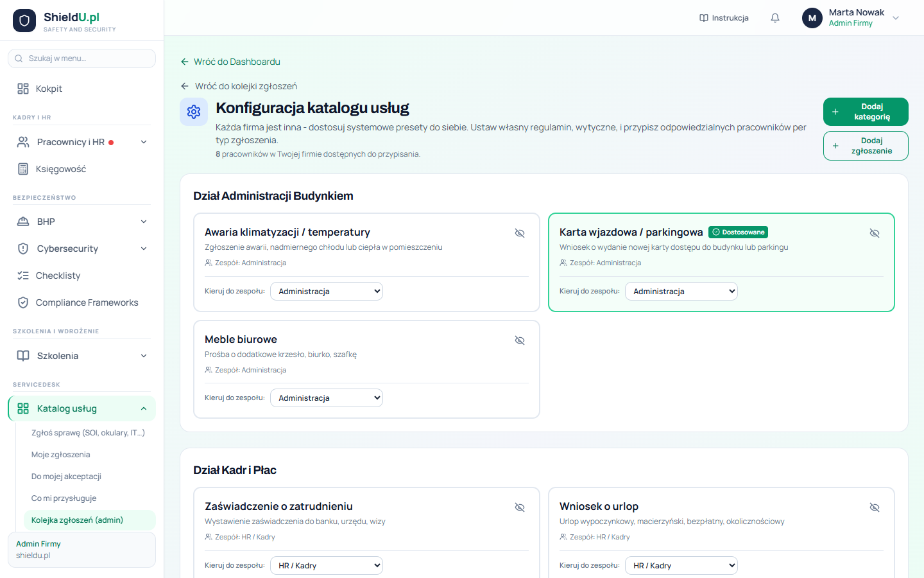Click the gear icon beside Konfiguracja katalogu usług
Screen dimensions: 924x578
pyautogui.click(x=194, y=112)
